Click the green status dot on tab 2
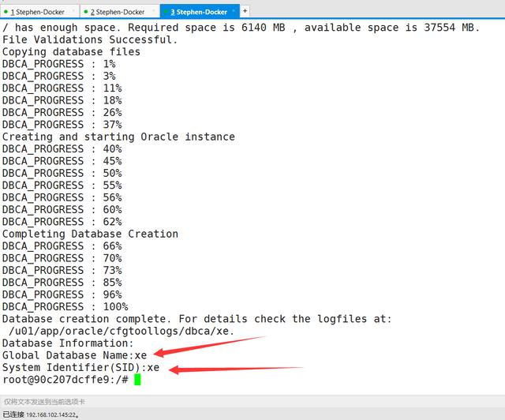The height and width of the screenshot is (420, 505). click(86, 12)
